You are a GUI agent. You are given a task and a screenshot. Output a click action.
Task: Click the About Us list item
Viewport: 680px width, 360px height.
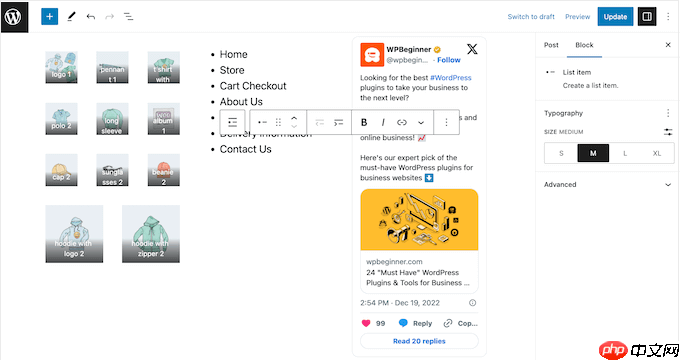(x=241, y=101)
